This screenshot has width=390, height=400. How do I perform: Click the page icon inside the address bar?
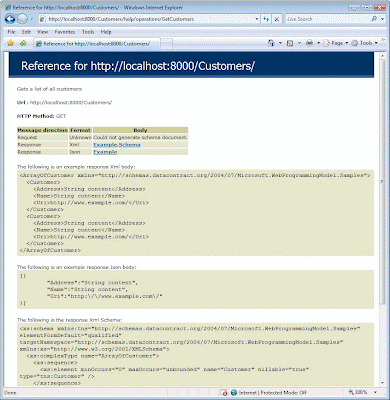42,19
